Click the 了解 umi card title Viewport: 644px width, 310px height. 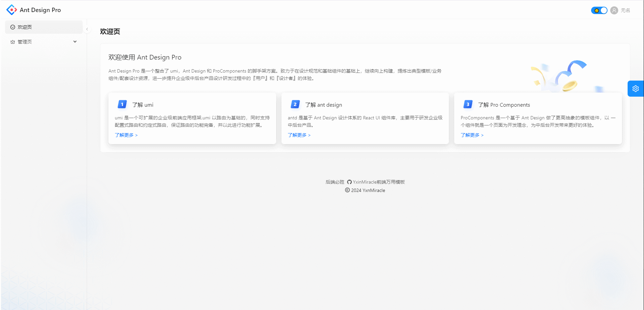[143, 105]
